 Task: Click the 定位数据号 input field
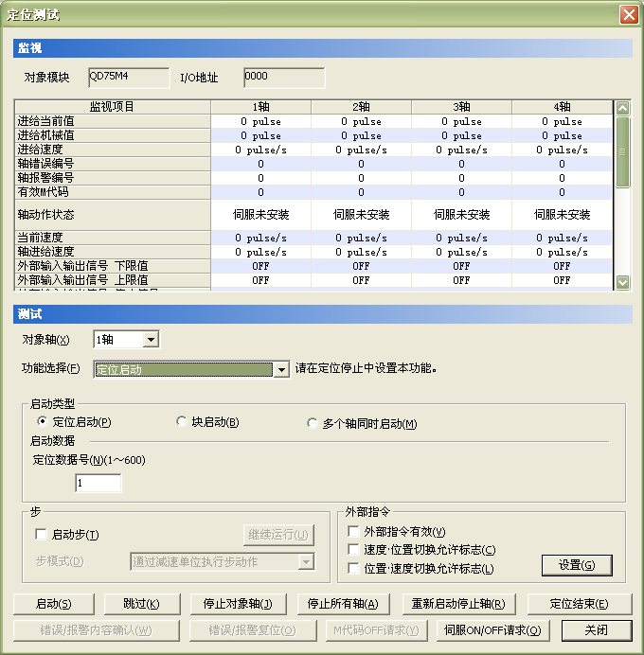coord(98,484)
